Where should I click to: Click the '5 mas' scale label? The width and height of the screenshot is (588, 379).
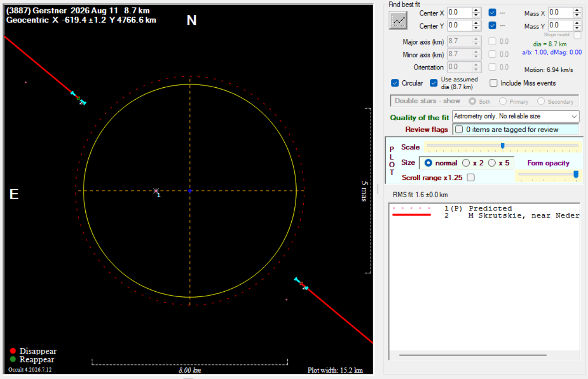pos(365,191)
